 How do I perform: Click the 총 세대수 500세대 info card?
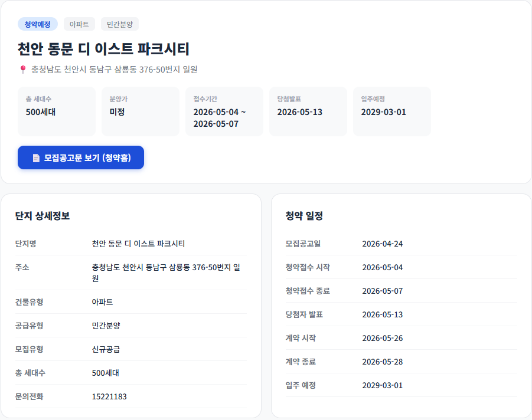(x=56, y=111)
